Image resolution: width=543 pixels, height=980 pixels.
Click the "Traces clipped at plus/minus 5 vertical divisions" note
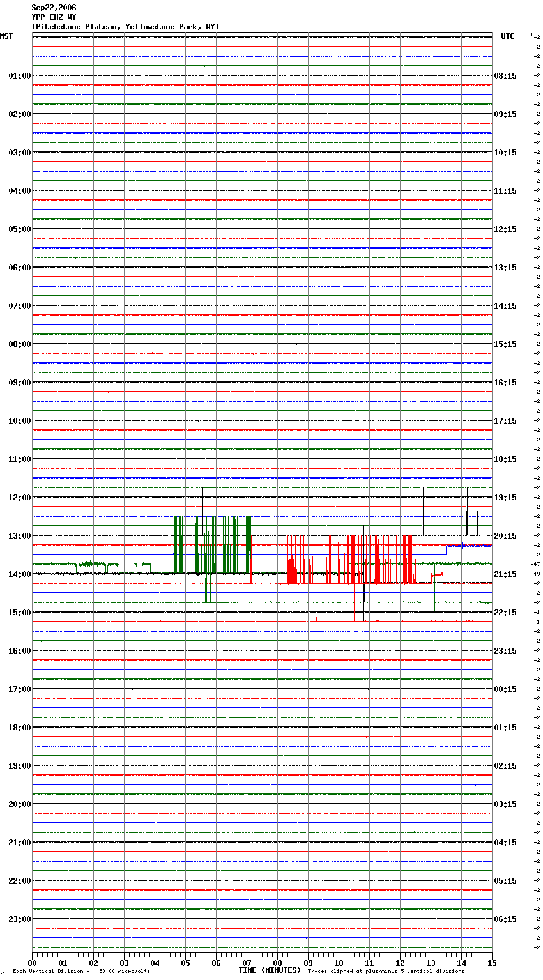pyautogui.click(x=386, y=972)
